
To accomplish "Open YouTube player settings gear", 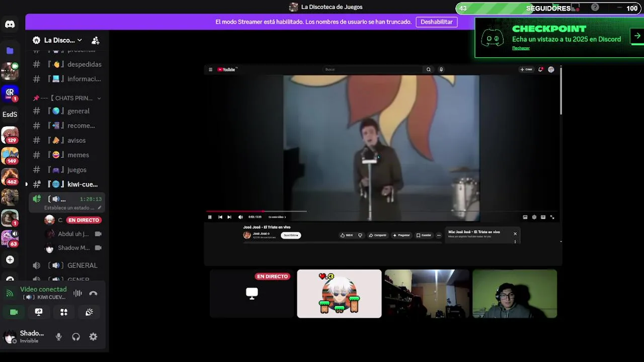I will pyautogui.click(x=534, y=217).
